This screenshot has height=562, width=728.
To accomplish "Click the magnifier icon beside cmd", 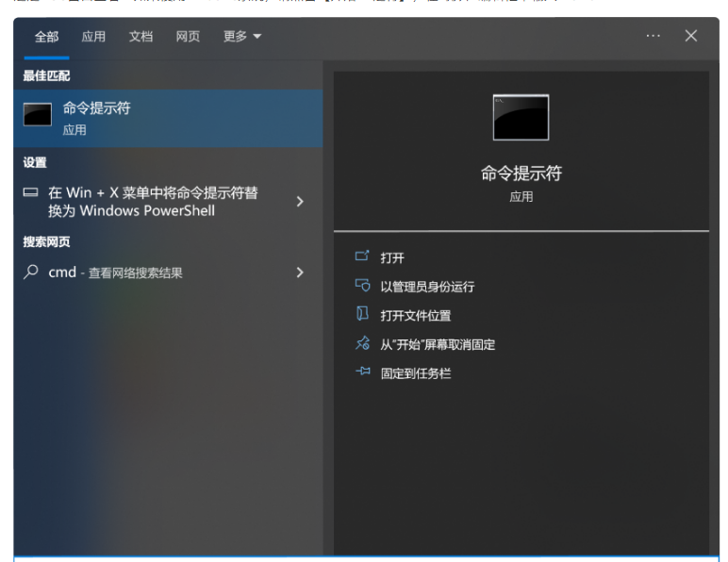I will pyautogui.click(x=30, y=272).
